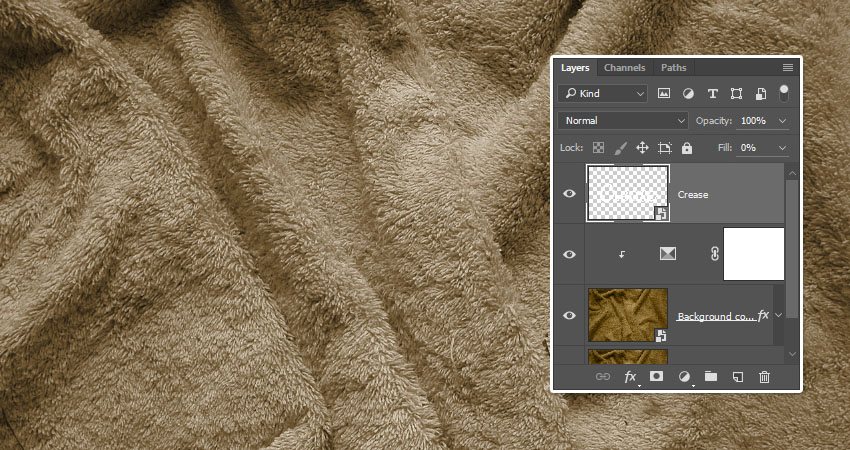Click the lock all padlock icon
The image size is (850, 450).
687,147
